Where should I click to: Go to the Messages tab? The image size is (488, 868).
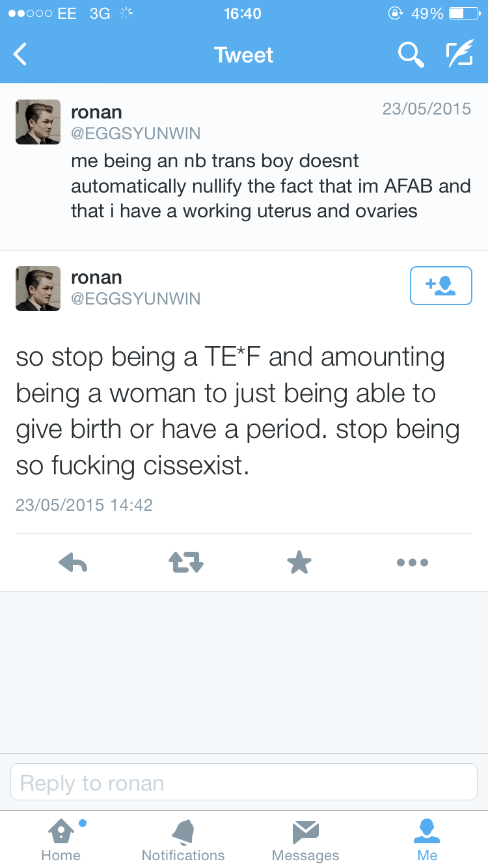pyautogui.click(x=305, y=839)
